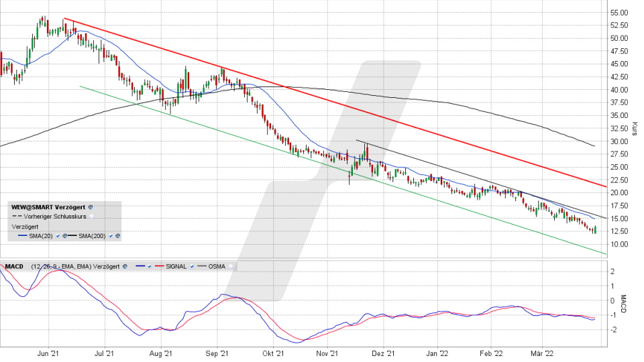Click the Jun '21 date axis label
Viewport: 644px width, 362px height.
coord(49,353)
